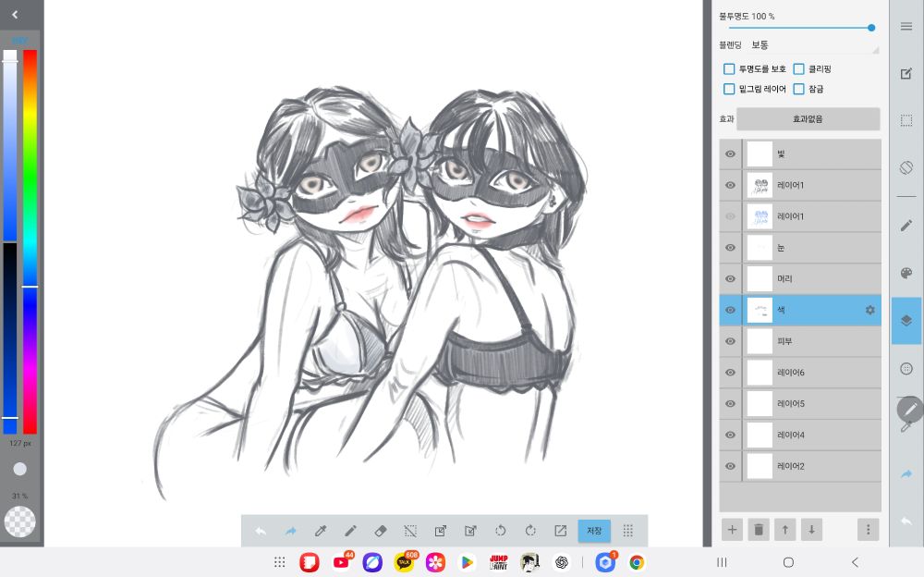This screenshot has height=577, width=924.
Task: Open the three-dot layer options menu
Action: tap(868, 530)
